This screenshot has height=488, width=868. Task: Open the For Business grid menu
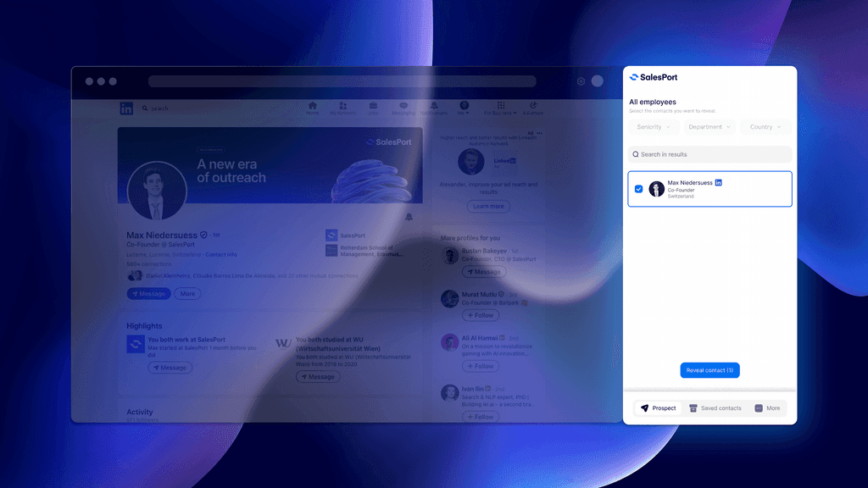(500, 108)
